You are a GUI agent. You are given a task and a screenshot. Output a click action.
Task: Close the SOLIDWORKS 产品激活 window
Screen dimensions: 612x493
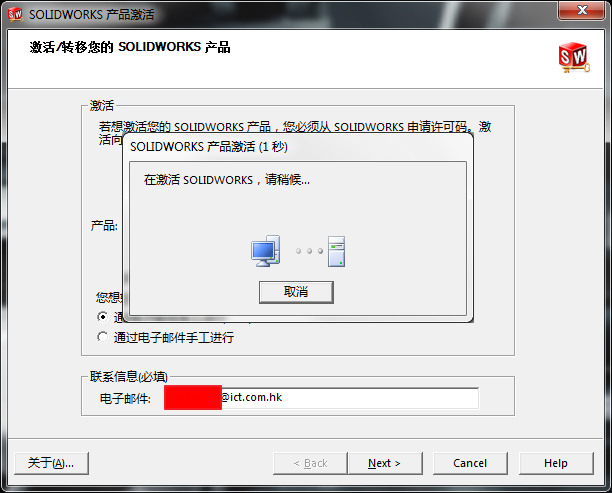[x=582, y=10]
